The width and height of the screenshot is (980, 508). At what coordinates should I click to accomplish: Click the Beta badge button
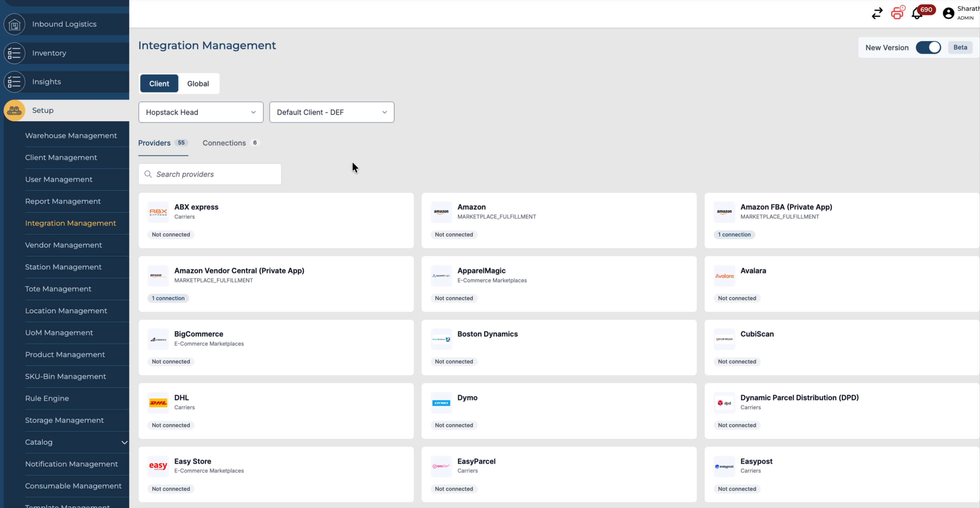(960, 47)
